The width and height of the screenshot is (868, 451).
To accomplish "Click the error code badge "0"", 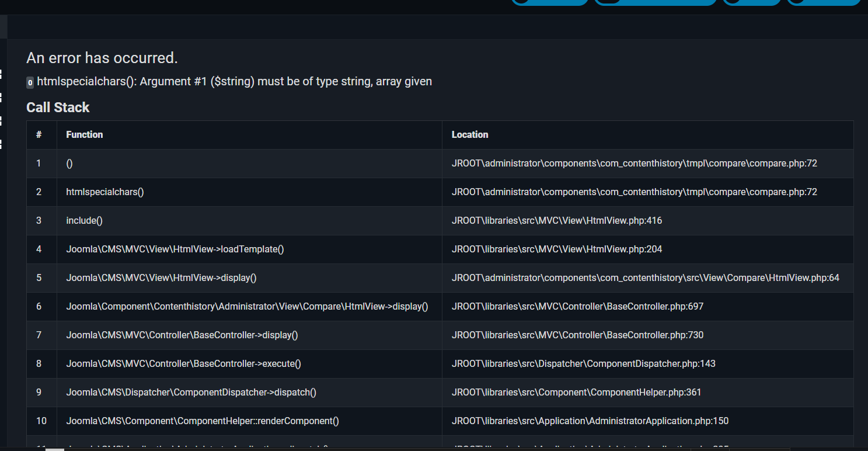I will tap(30, 83).
